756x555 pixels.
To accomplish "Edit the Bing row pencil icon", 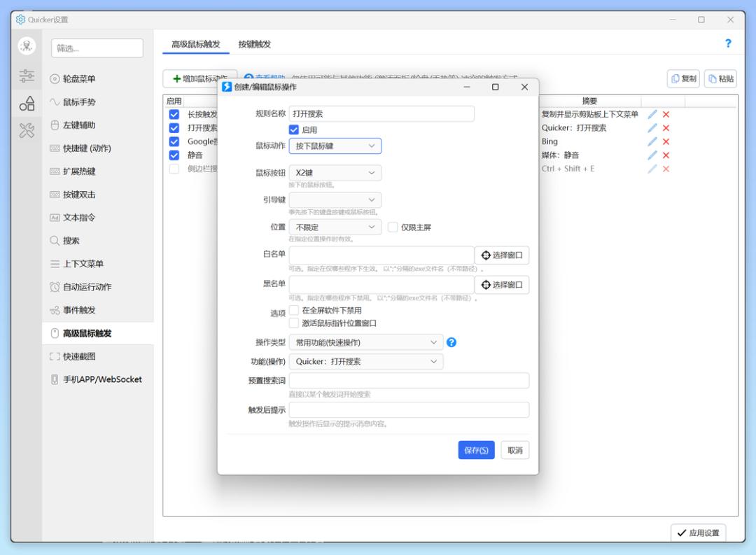I will pos(652,141).
